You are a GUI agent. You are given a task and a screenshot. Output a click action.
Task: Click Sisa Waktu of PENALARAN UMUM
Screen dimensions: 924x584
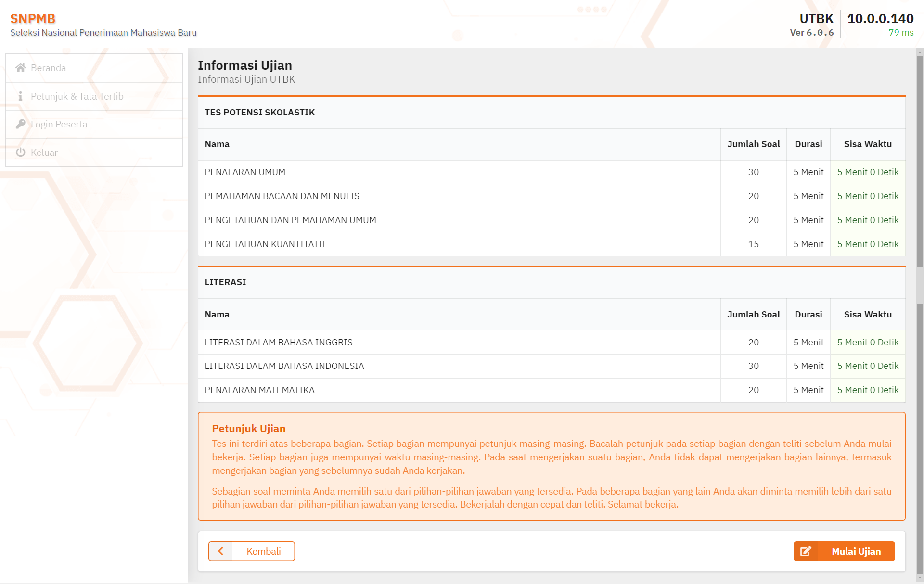[868, 172]
